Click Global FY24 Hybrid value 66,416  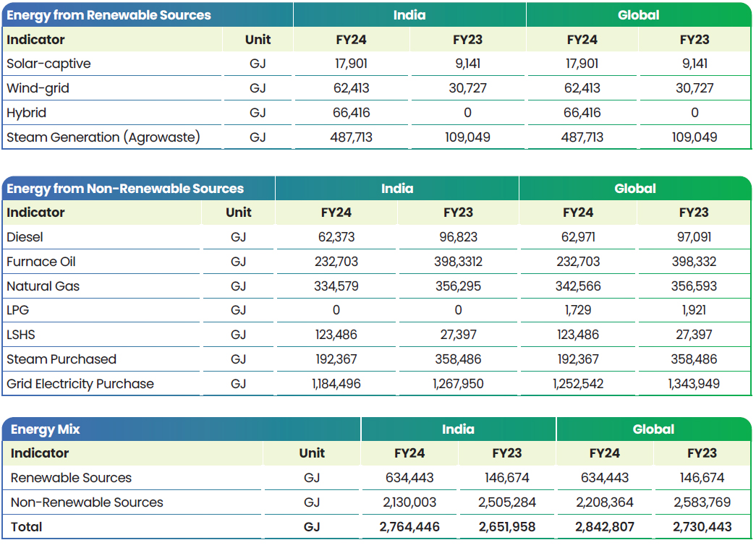[x=582, y=113]
